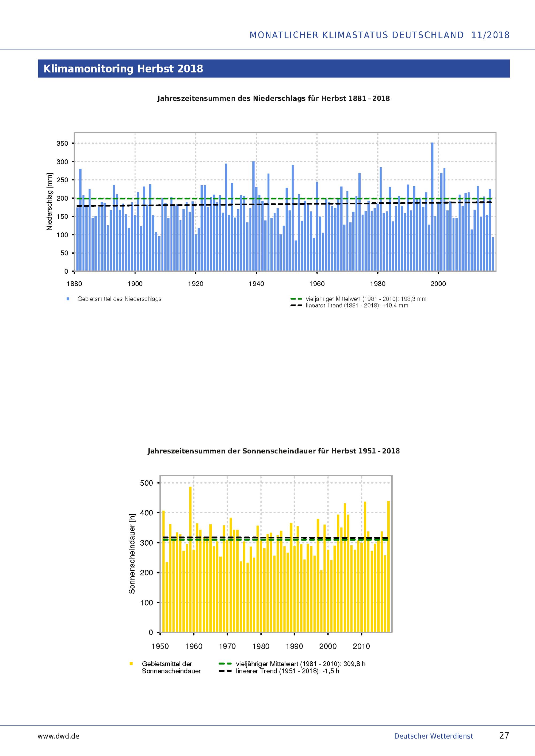Click the www.dwd.de footer link
535x756 pixels.
tap(58, 736)
